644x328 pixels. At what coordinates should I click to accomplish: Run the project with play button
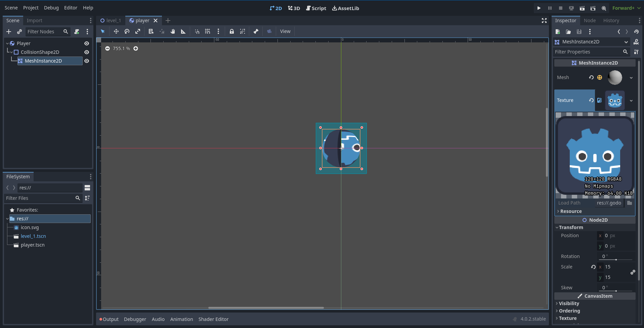click(x=539, y=8)
